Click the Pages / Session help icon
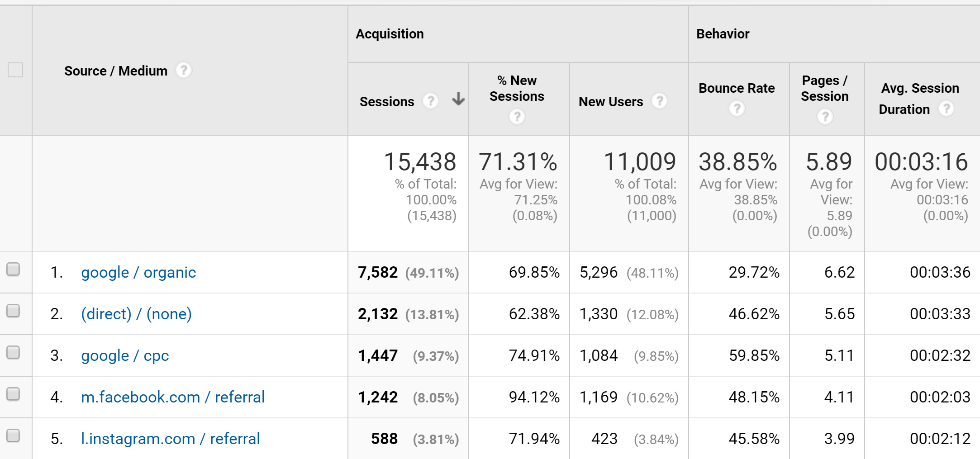The image size is (980, 459). pyautogui.click(x=825, y=116)
